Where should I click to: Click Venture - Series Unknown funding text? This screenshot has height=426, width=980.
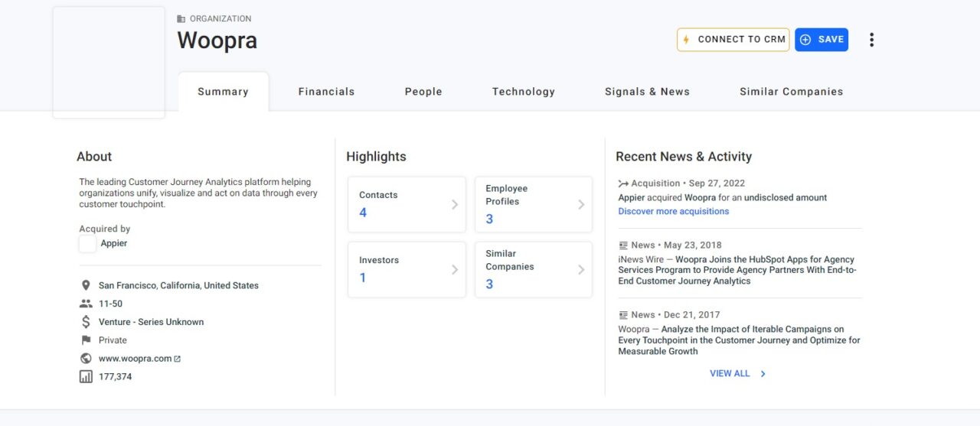tap(151, 322)
